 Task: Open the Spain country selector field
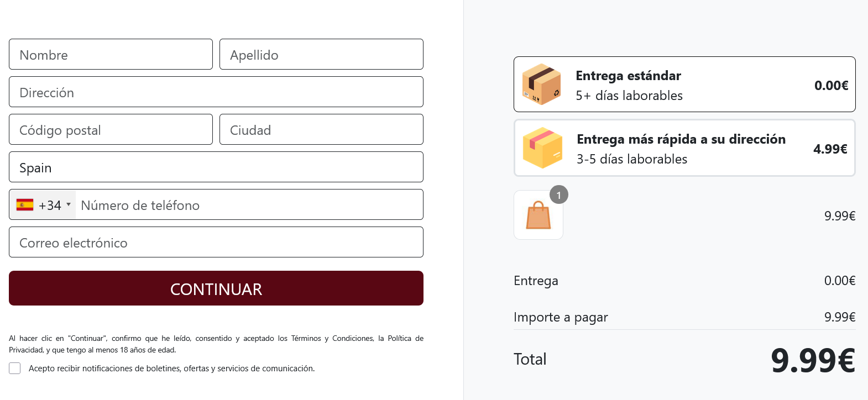216,167
